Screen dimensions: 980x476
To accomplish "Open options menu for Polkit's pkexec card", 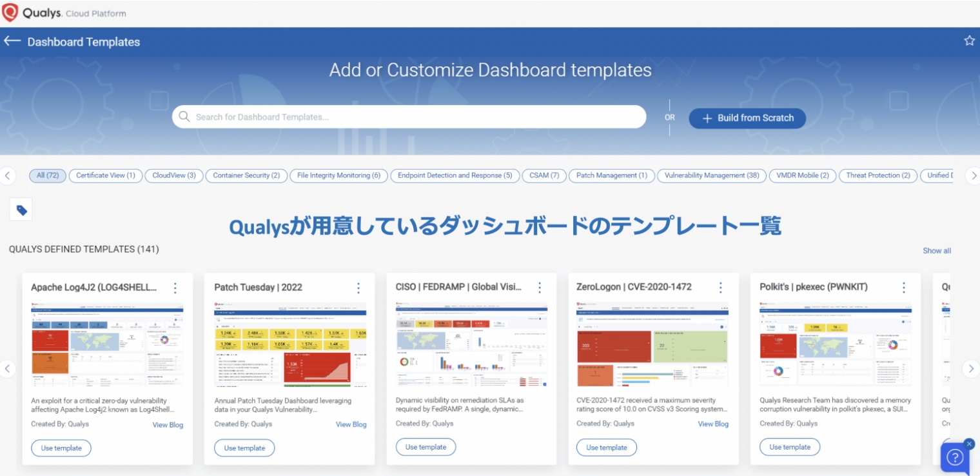I will tap(904, 288).
